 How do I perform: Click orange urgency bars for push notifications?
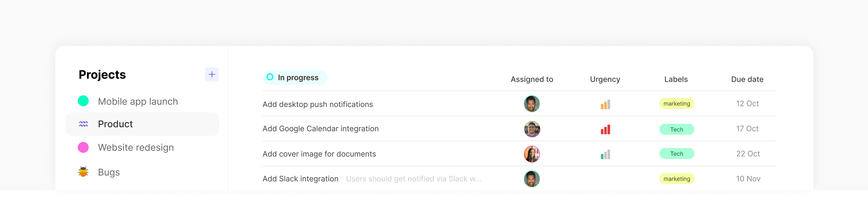coord(605,104)
